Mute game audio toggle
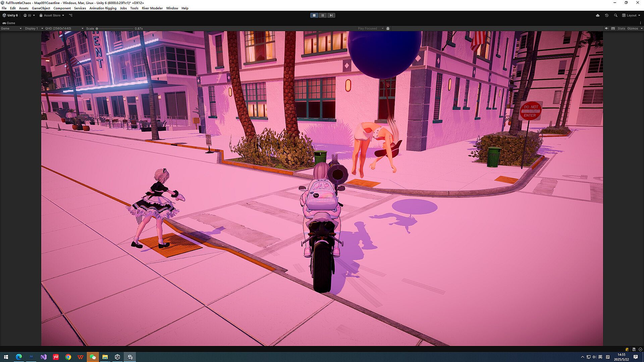Viewport: 644px width, 362px height. coord(606,28)
